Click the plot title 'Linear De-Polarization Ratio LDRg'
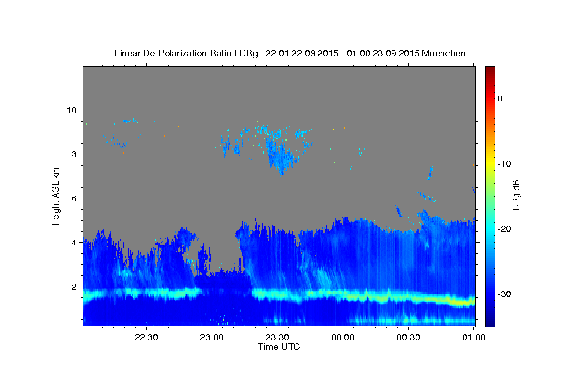The width and height of the screenshot is (588, 392). click(x=186, y=53)
